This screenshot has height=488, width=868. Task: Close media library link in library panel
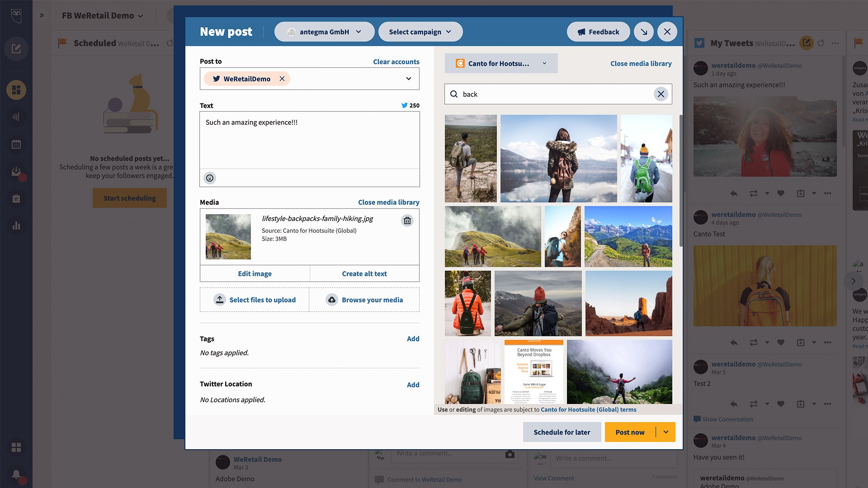point(641,64)
